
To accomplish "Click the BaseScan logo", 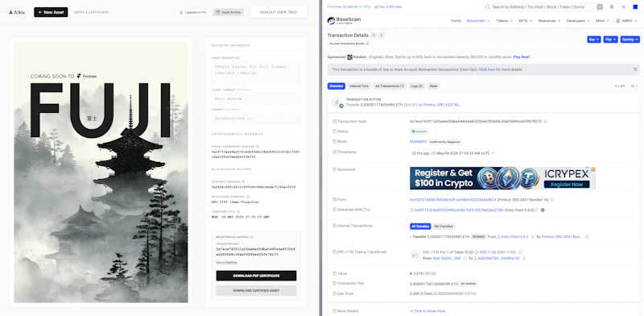I will pyautogui.click(x=345, y=21).
